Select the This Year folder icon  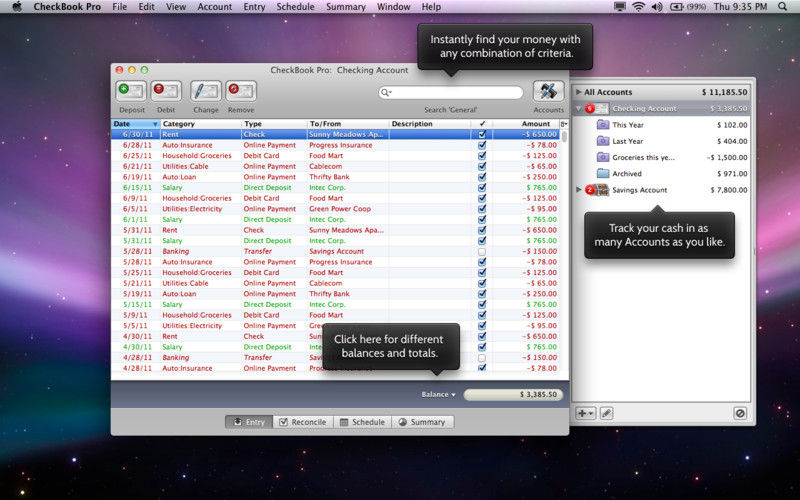click(603, 124)
